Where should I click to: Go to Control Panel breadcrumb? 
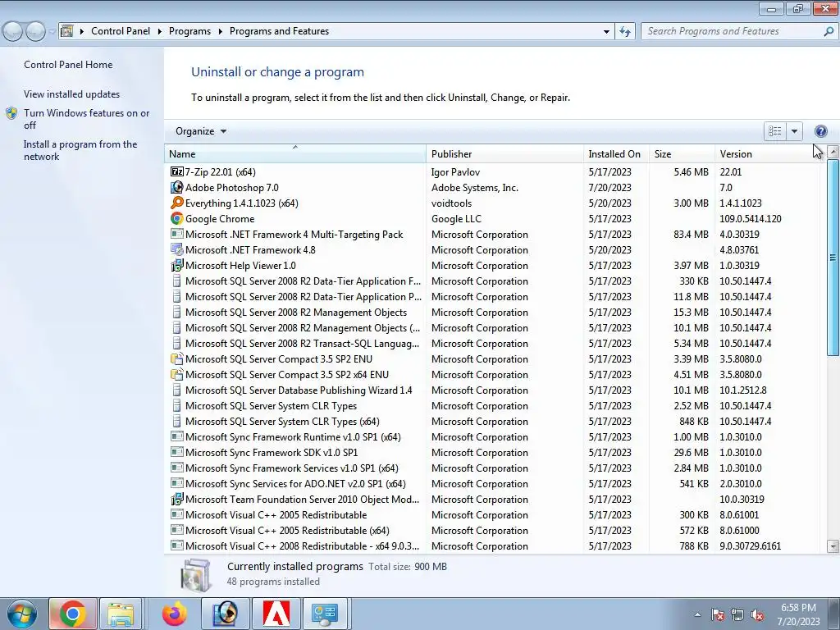click(x=121, y=31)
